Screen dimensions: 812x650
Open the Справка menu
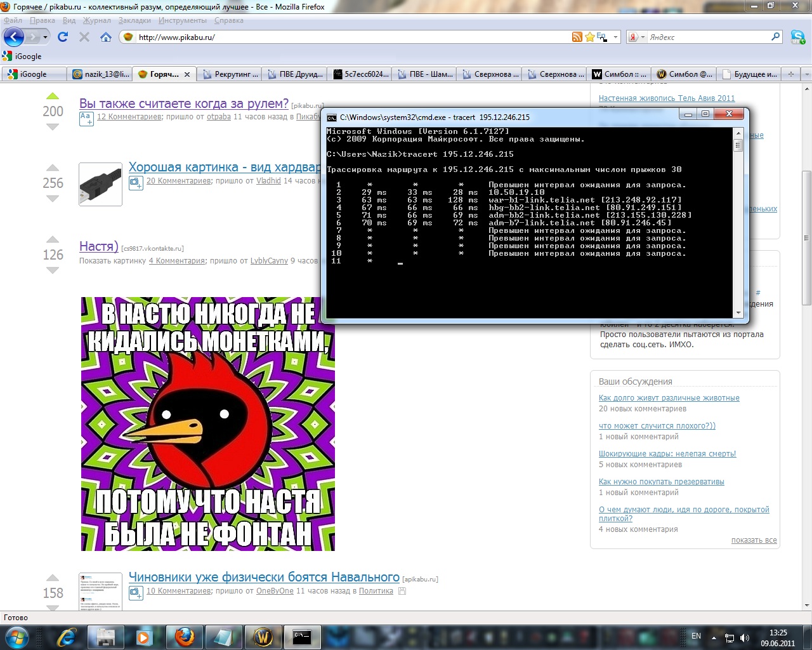coord(229,20)
